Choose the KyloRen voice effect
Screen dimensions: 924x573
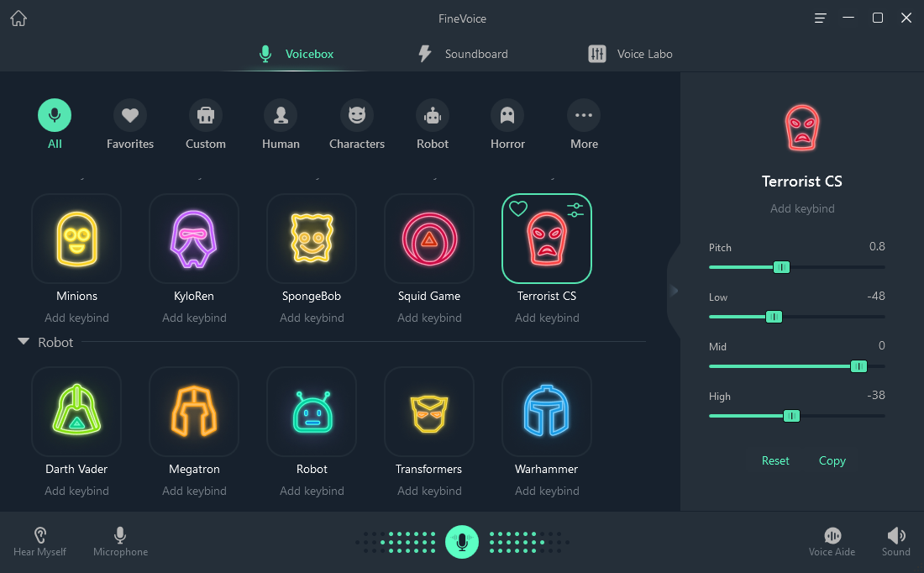[x=194, y=239]
